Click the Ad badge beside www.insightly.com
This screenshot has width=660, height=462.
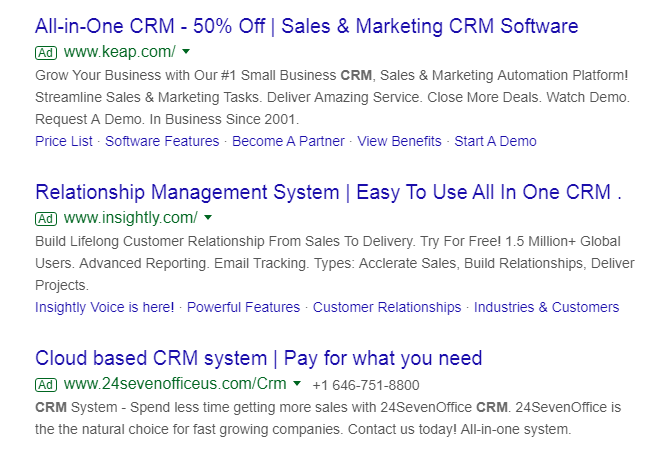(46, 218)
